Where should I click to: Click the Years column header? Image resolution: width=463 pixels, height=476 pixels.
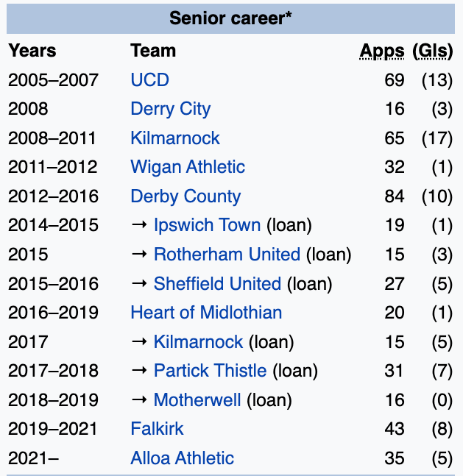click(32, 51)
